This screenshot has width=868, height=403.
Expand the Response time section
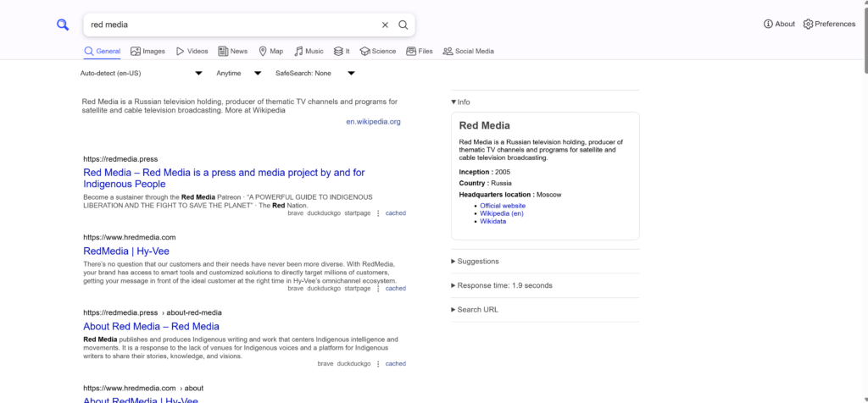point(502,286)
